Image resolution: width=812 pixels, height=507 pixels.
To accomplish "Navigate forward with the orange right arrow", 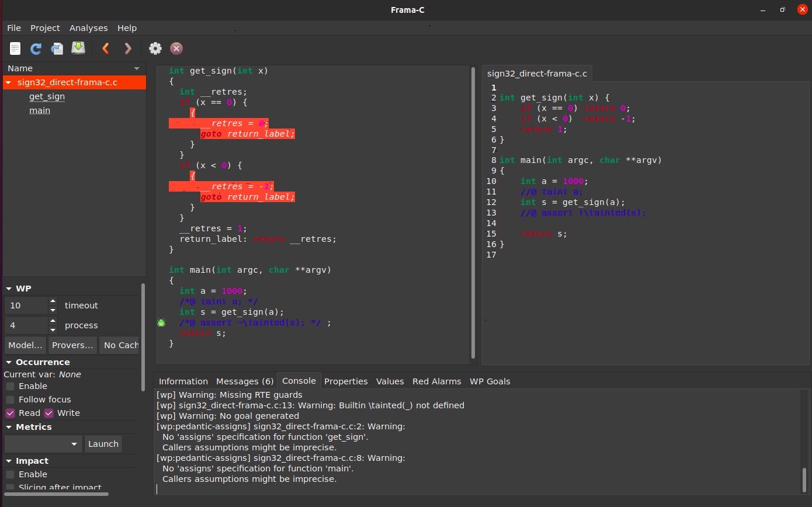I will tap(128, 48).
